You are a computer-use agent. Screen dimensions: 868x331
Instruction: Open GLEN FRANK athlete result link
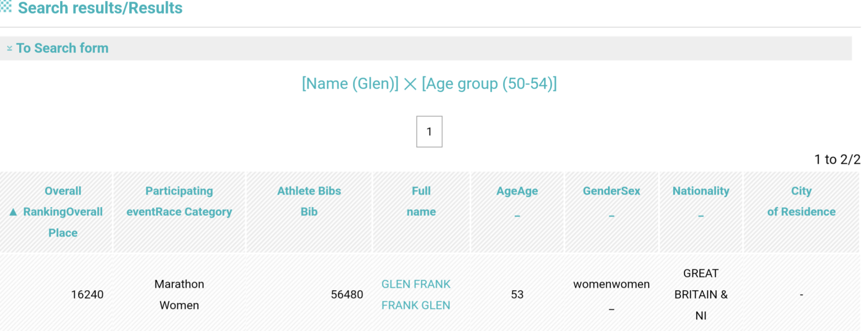tap(416, 284)
